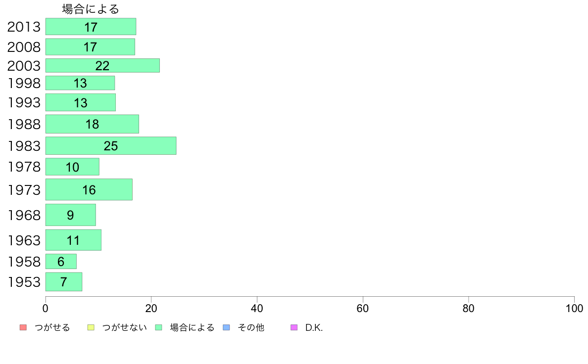Click the blue その他 legend swatch

[226, 327]
